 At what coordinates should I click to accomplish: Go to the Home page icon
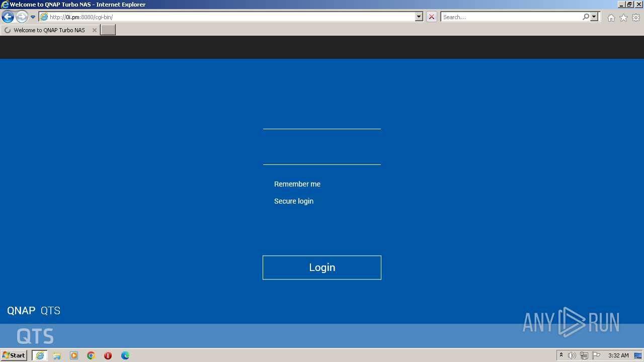[x=611, y=18]
